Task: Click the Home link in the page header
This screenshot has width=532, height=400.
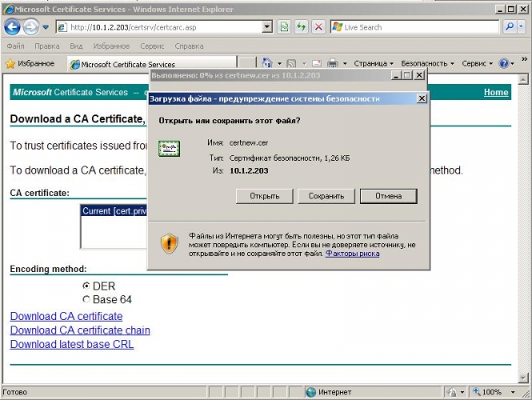Action: pos(496,92)
